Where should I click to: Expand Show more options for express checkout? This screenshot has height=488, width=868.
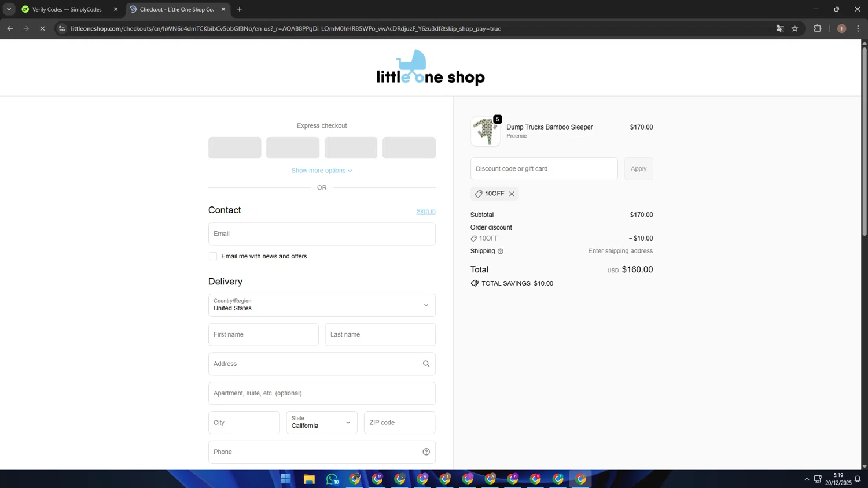pyautogui.click(x=322, y=171)
